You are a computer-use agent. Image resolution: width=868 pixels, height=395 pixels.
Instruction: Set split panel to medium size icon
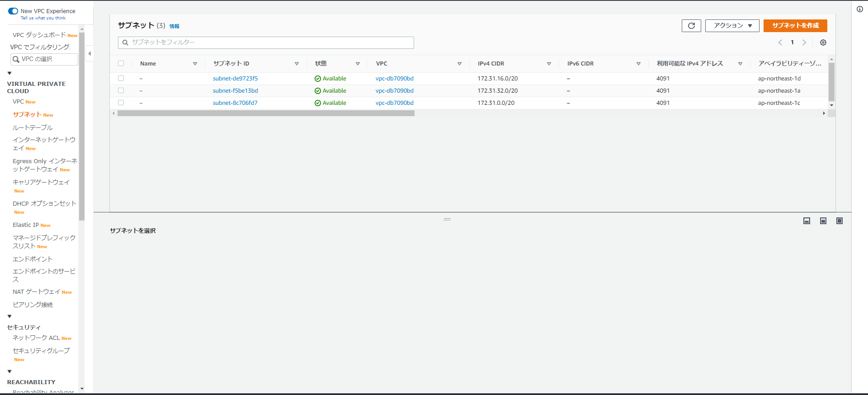click(x=823, y=221)
